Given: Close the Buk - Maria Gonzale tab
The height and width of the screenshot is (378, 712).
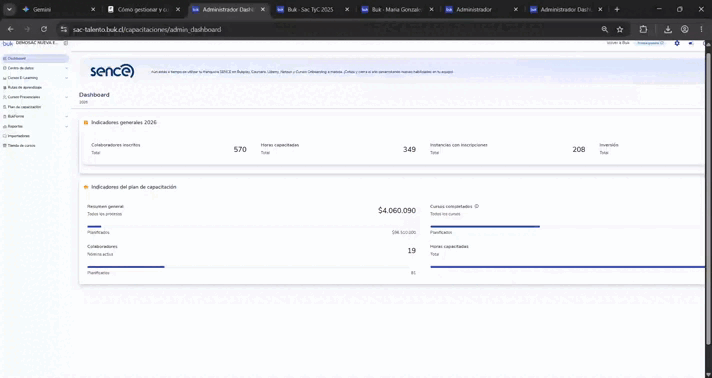Looking at the screenshot, I should 431,9.
